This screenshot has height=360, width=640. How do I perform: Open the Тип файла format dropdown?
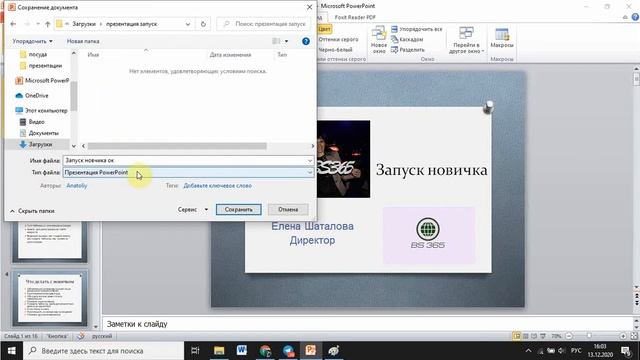pos(188,173)
